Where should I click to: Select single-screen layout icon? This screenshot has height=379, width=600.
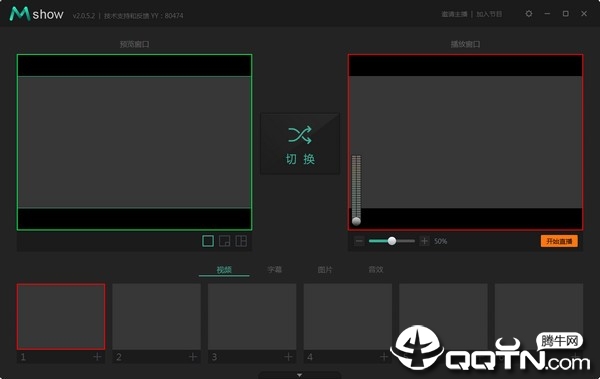pyautogui.click(x=208, y=241)
